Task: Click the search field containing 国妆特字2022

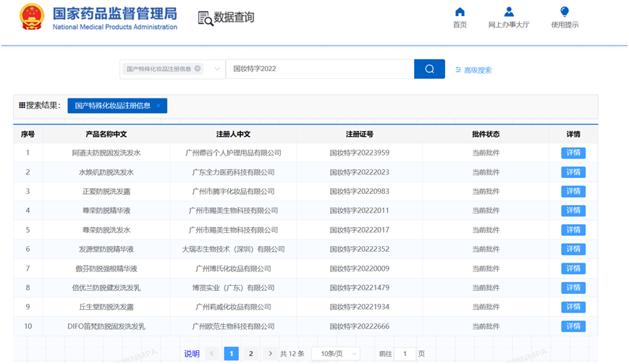Action: [318, 69]
